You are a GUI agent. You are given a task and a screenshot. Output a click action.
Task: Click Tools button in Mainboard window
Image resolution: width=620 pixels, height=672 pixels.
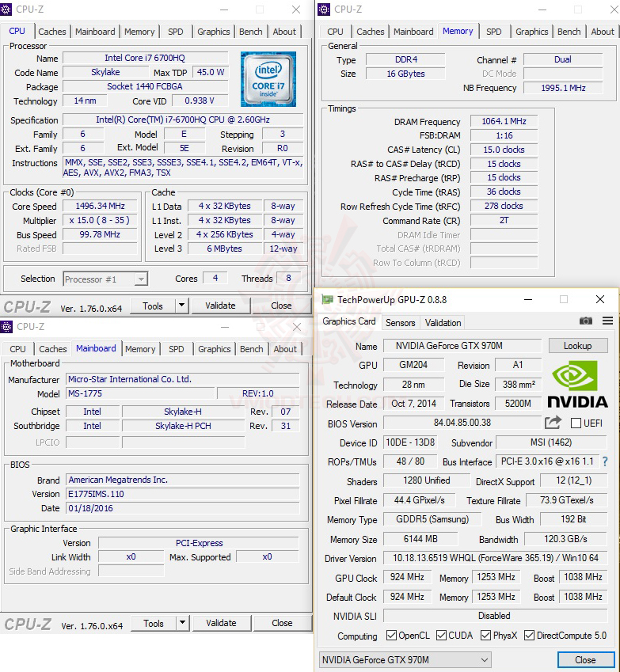pyautogui.click(x=154, y=623)
